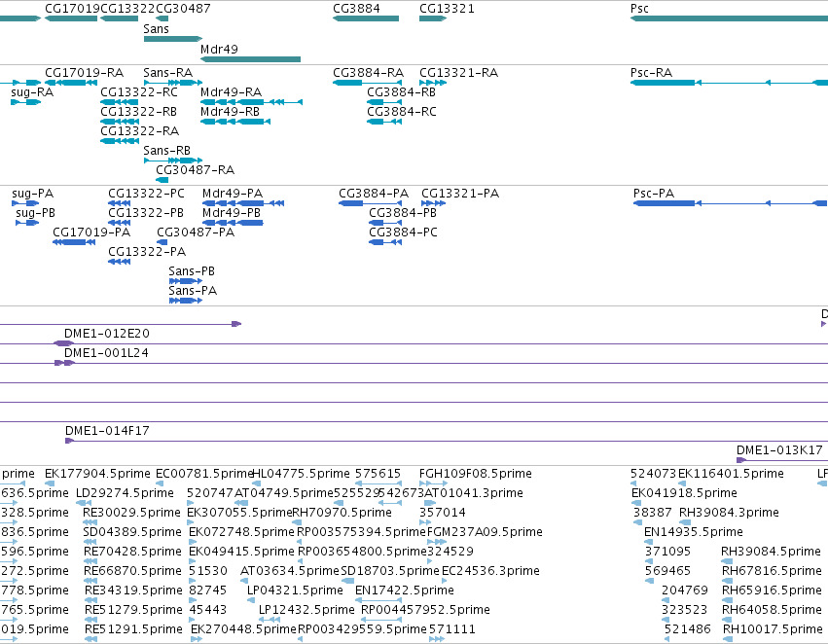The height and width of the screenshot is (644, 828).
Task: Select EST EC24536.3prime
Action: [x=490, y=571]
